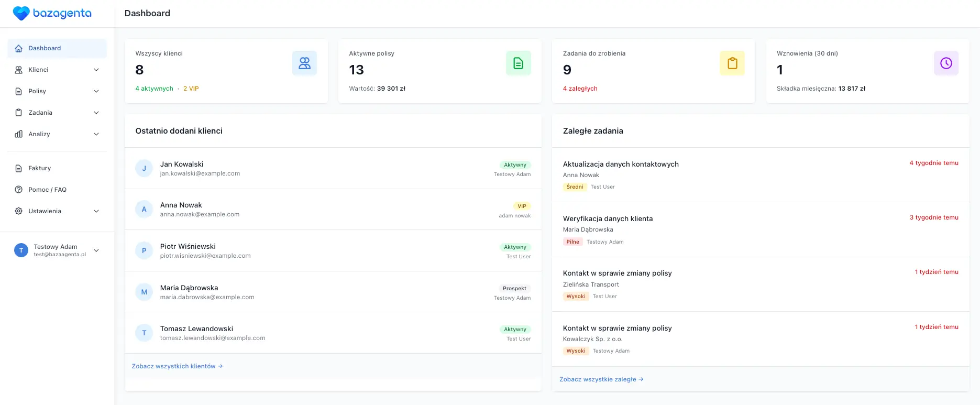Click the clients icon on Wszyscy klienci card
The width and height of the screenshot is (980, 405).
304,63
